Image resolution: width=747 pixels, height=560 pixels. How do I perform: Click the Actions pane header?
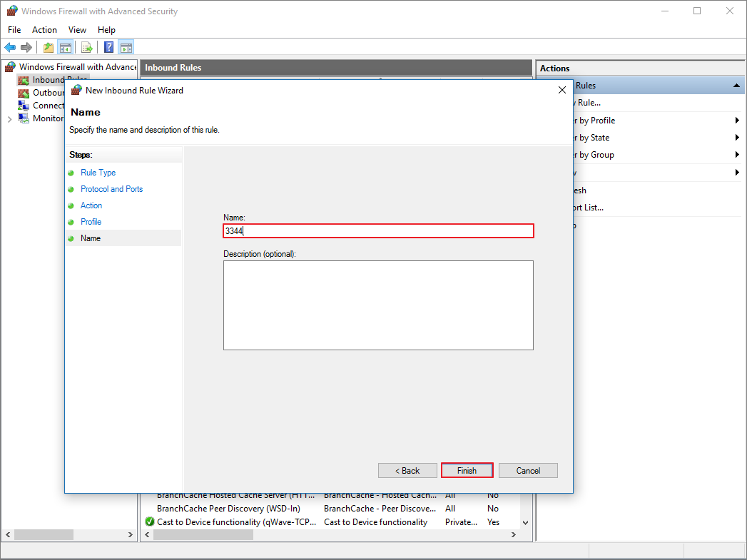click(641, 68)
